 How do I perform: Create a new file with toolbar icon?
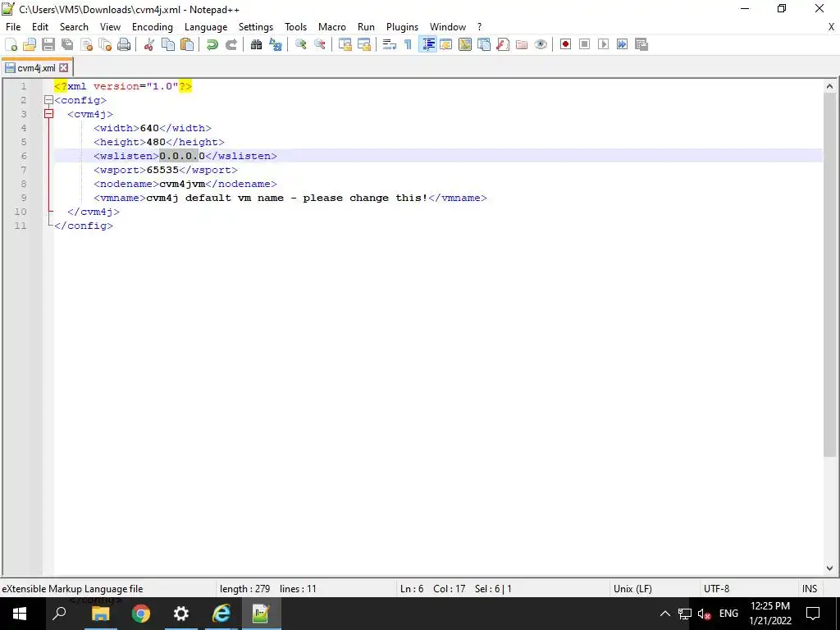coord(11,44)
